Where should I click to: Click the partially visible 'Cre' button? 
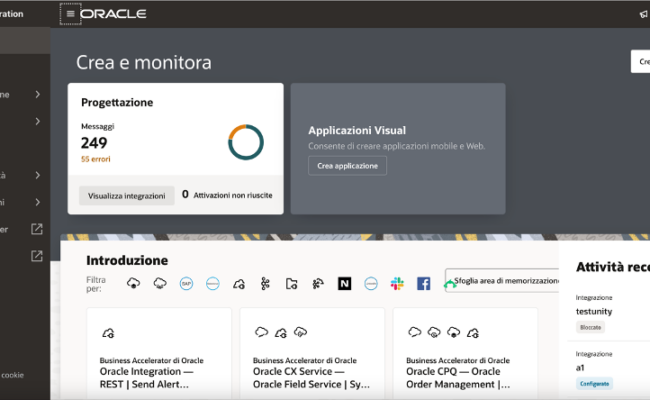coord(641,62)
